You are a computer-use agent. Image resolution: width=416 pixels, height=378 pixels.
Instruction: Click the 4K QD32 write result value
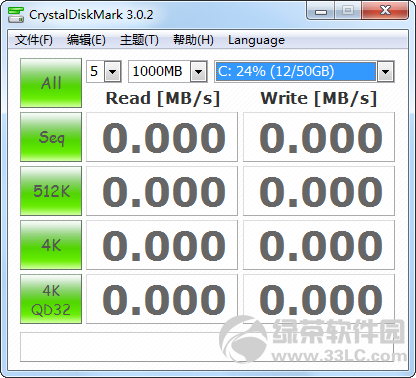tap(319, 299)
